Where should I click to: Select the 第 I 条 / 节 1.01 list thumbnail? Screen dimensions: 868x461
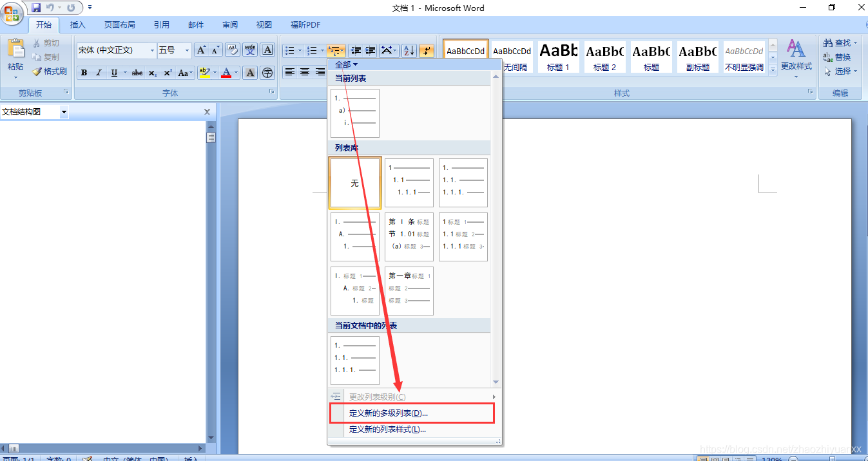click(409, 237)
